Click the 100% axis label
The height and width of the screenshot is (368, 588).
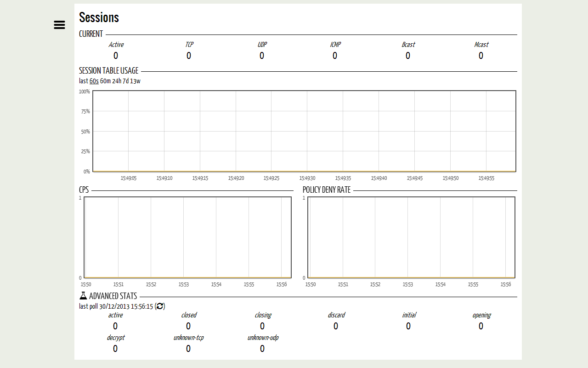click(x=85, y=92)
